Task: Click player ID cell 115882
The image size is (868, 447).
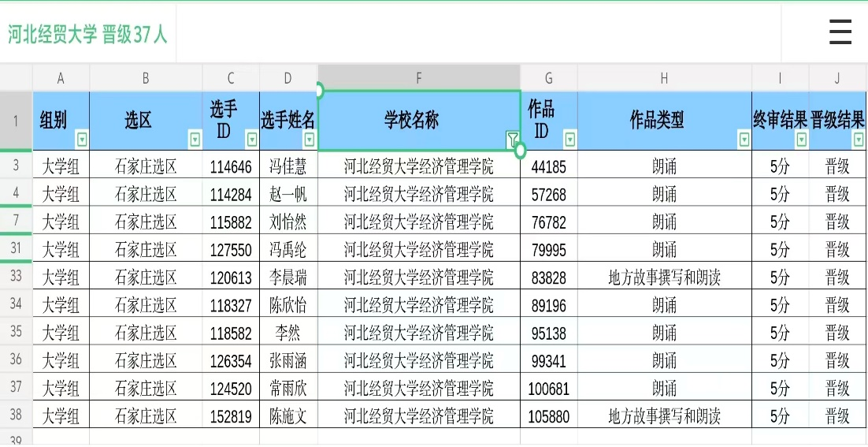Action: 231,221
